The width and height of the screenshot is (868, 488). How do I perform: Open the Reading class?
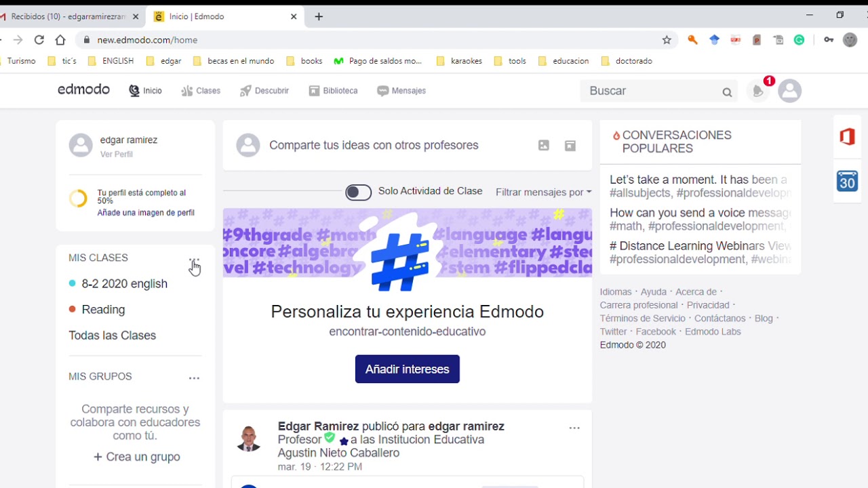[103, 310]
